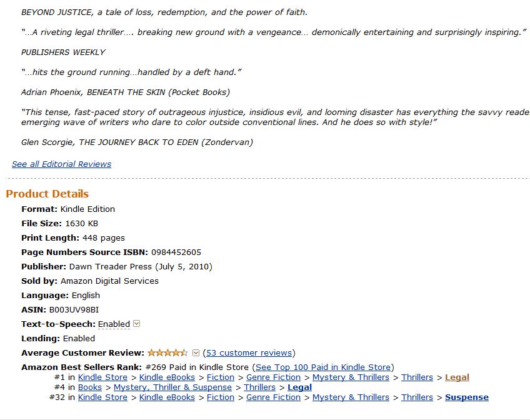Open the bold Suspense category link
This screenshot has width=530, height=420.
tap(466, 397)
